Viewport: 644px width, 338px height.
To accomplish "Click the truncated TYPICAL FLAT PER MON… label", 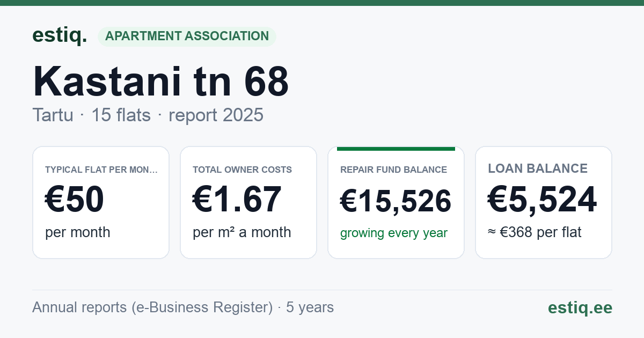I will (101, 170).
